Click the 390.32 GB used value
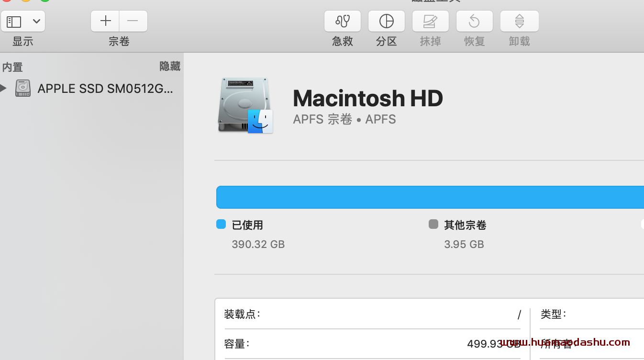Screen dimensions: 644x360 258,244
